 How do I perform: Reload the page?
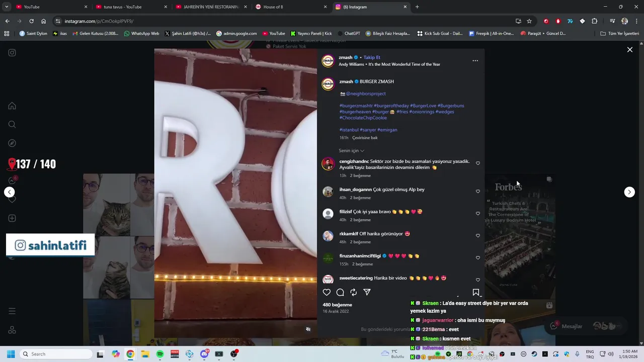tap(31, 21)
